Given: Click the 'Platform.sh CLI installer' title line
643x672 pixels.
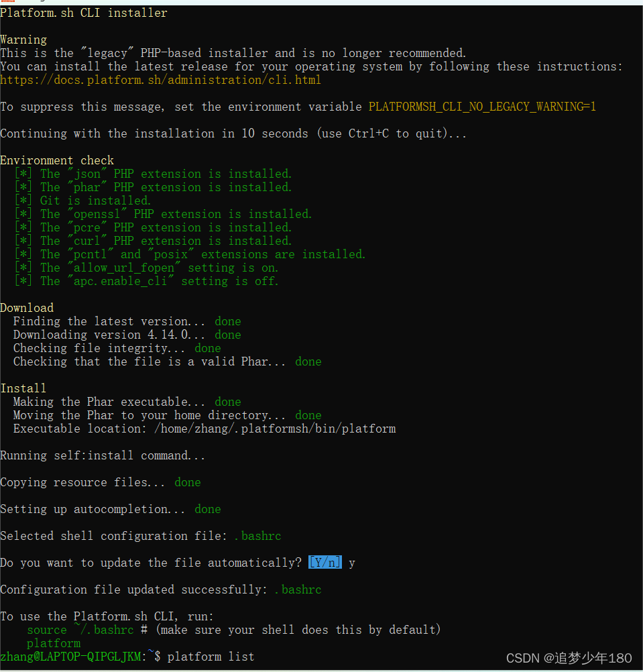Looking at the screenshot, I should 84,13.
